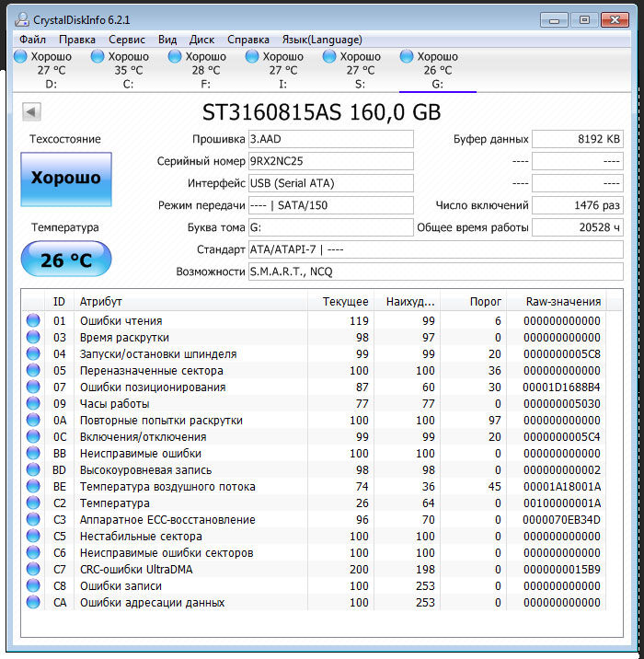Click status orb for Часы работы
The width and height of the screenshot is (644, 659).
[x=33, y=403]
